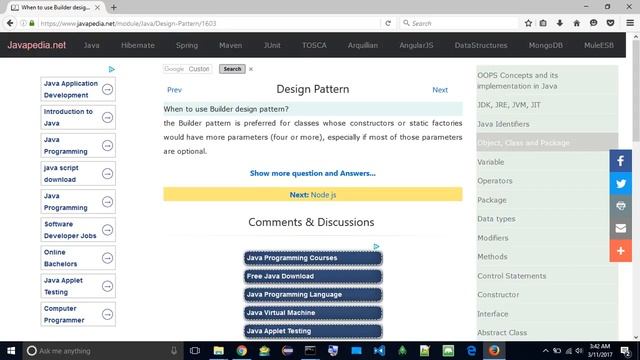Click the AdChoices icon above left ads
This screenshot has width=640, height=360.
[111, 69]
